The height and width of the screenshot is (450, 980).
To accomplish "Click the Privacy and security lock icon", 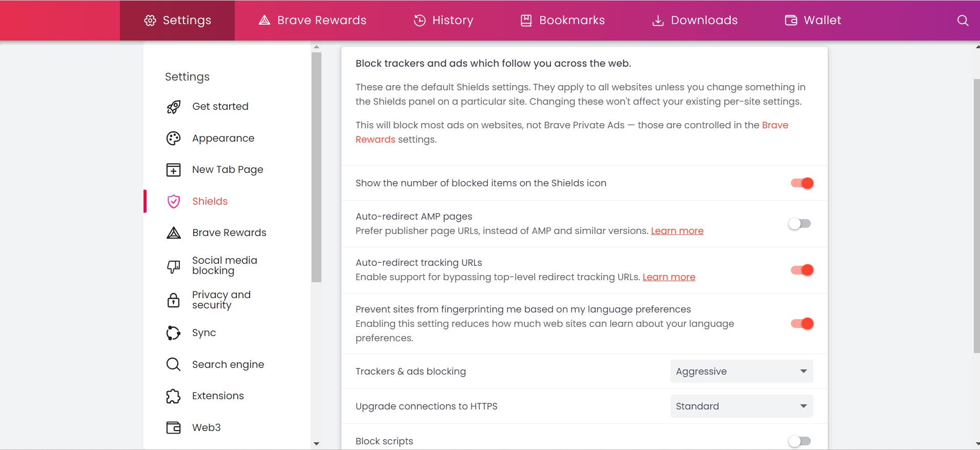I will (x=174, y=300).
